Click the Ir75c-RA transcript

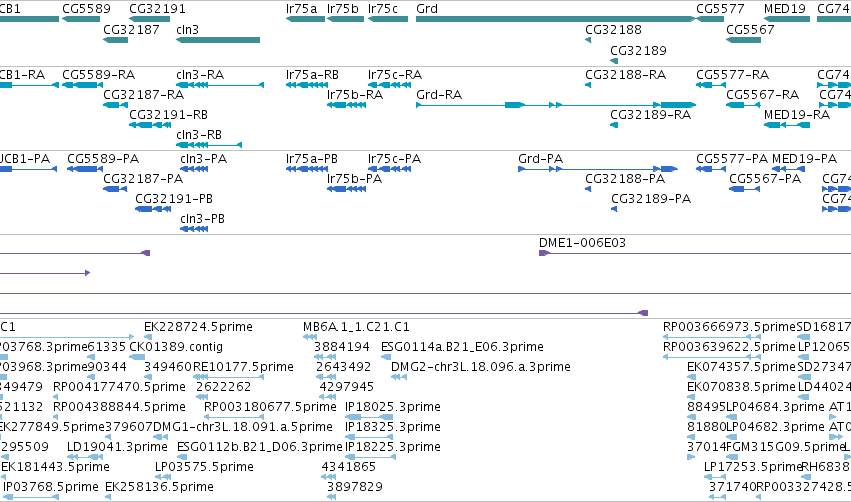pos(389,85)
